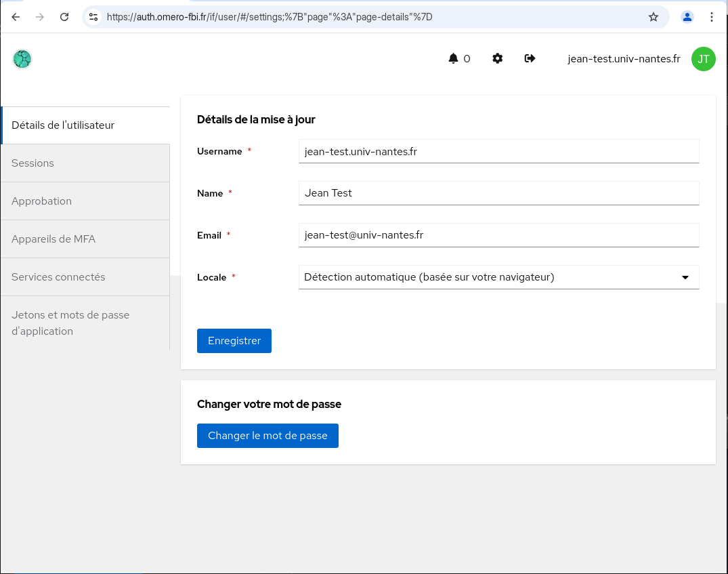
Task: Go back to previous browser page
Action: tap(16, 17)
